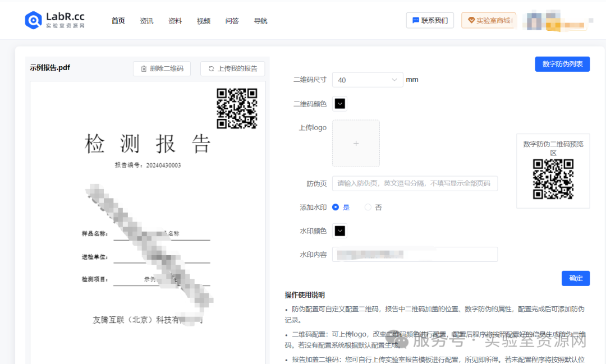Screen dimensions: 606x364
Task: Click the QR code on the report preview
Action: tap(237, 109)
